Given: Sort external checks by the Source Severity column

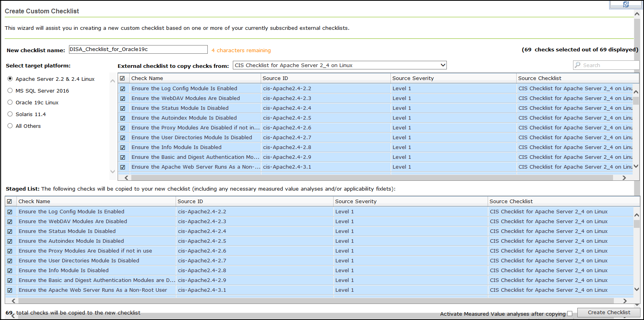Looking at the screenshot, I should 454,78.
